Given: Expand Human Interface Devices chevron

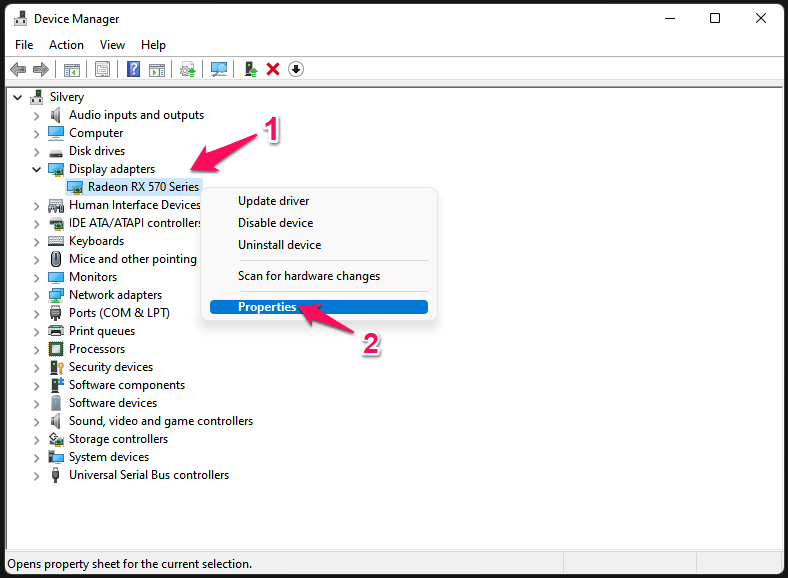Looking at the screenshot, I should 36,206.
